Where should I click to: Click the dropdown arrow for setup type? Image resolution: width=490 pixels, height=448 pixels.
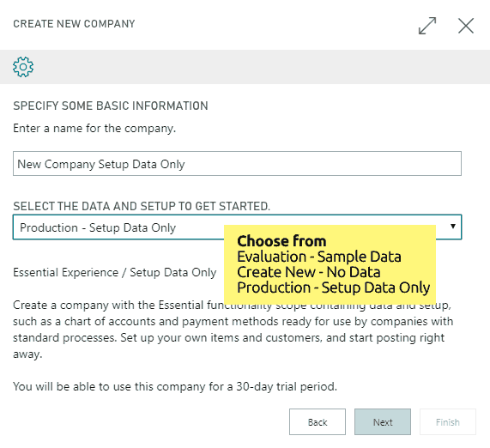click(x=452, y=226)
